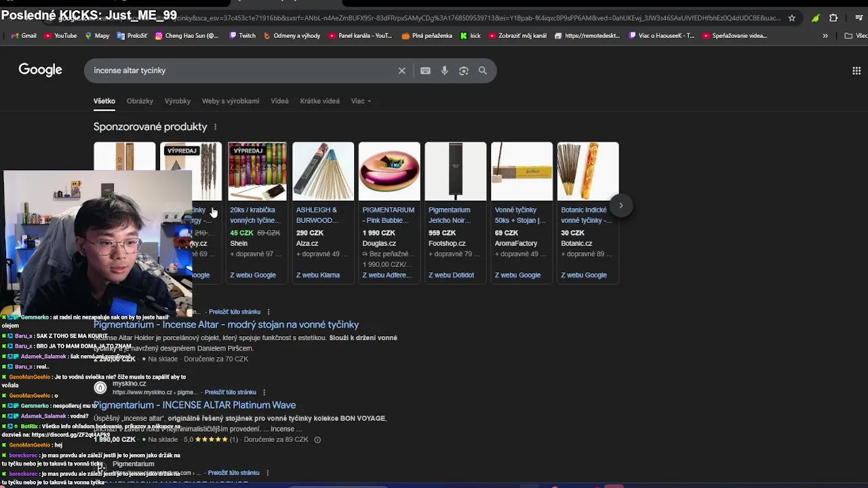Open the Cheng Hao Sun Instagram bookmark
This screenshot has height=488, width=868.
(186, 36)
